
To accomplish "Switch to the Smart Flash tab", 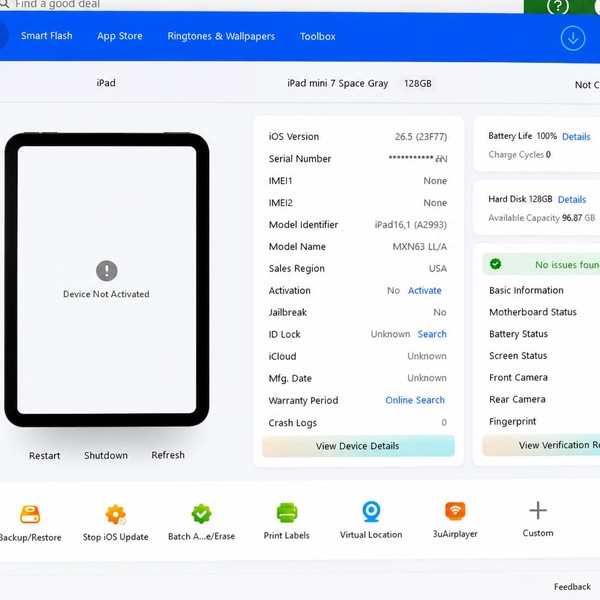I will (47, 36).
